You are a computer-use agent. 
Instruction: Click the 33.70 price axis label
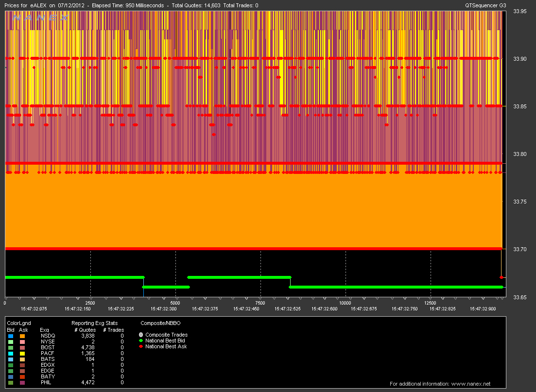coord(520,250)
